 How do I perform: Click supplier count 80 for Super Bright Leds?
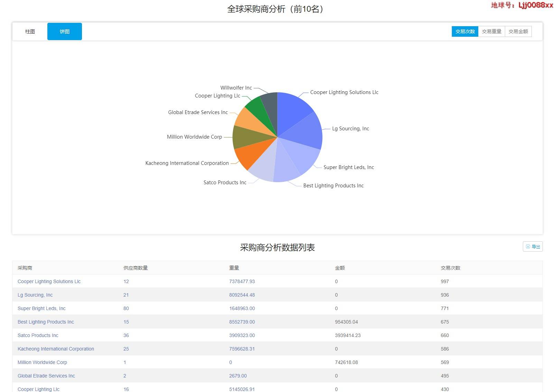coord(126,308)
